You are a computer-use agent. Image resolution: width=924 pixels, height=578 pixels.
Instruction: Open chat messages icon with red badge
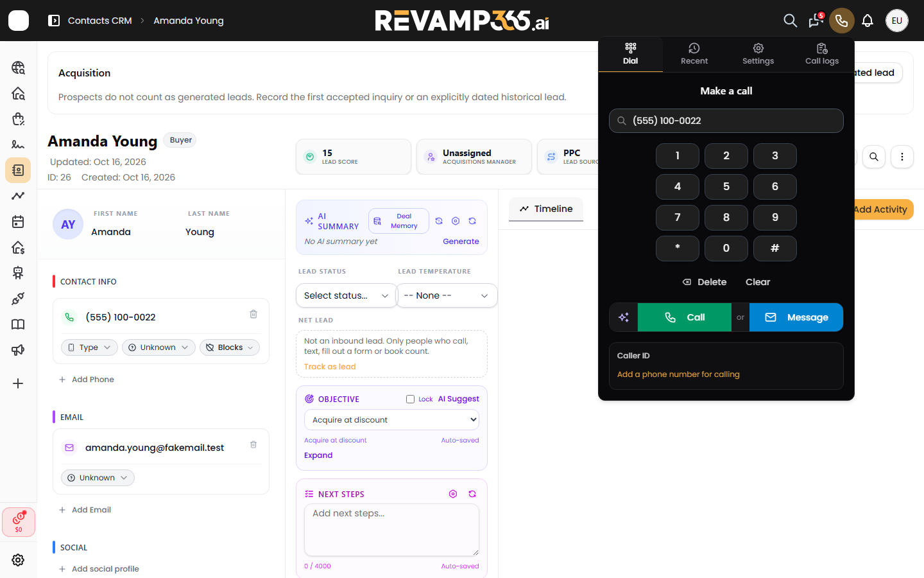click(x=816, y=21)
